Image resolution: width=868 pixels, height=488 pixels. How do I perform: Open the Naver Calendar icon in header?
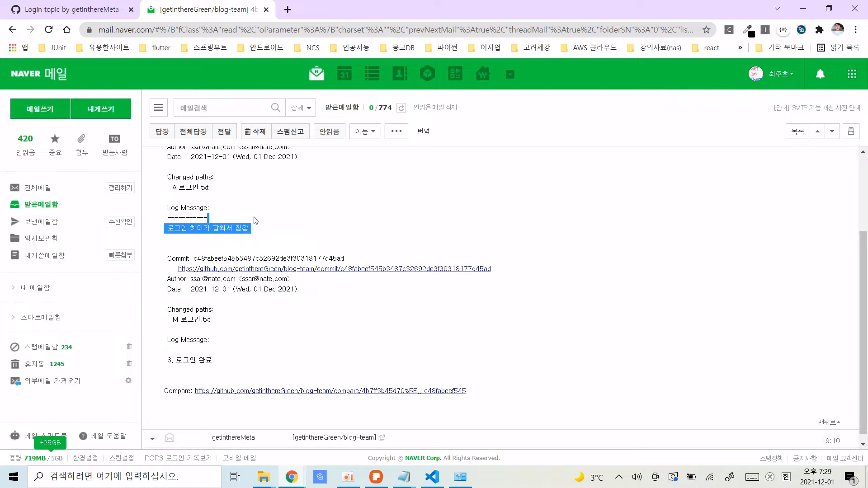[344, 74]
